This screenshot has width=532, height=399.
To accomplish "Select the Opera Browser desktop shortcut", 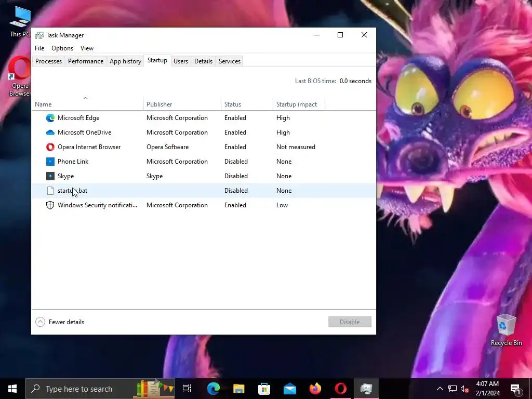I will [20, 77].
